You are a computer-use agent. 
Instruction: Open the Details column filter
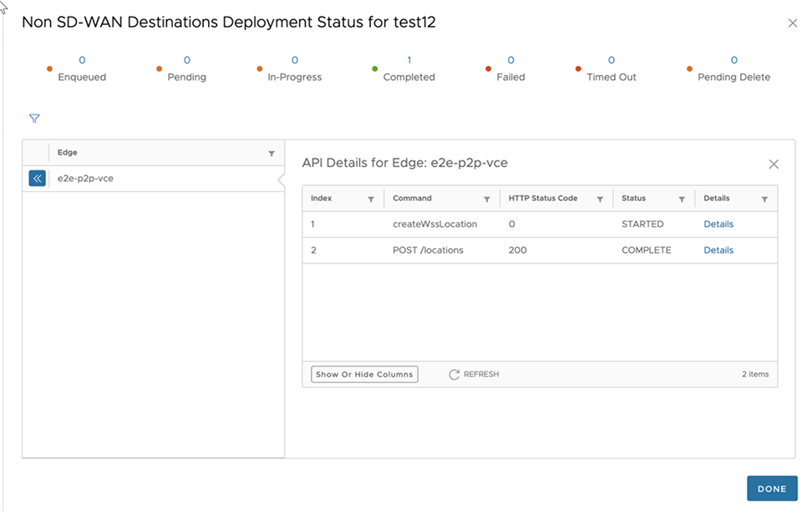(x=764, y=199)
